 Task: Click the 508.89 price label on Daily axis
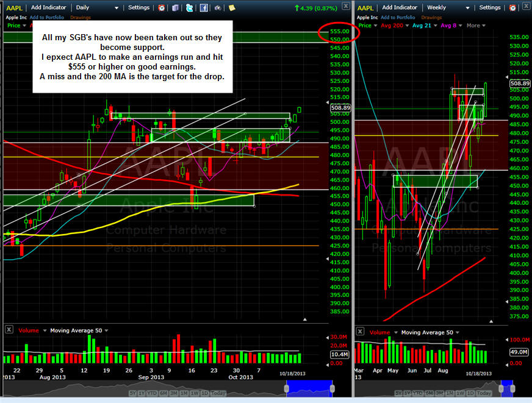[x=340, y=108]
